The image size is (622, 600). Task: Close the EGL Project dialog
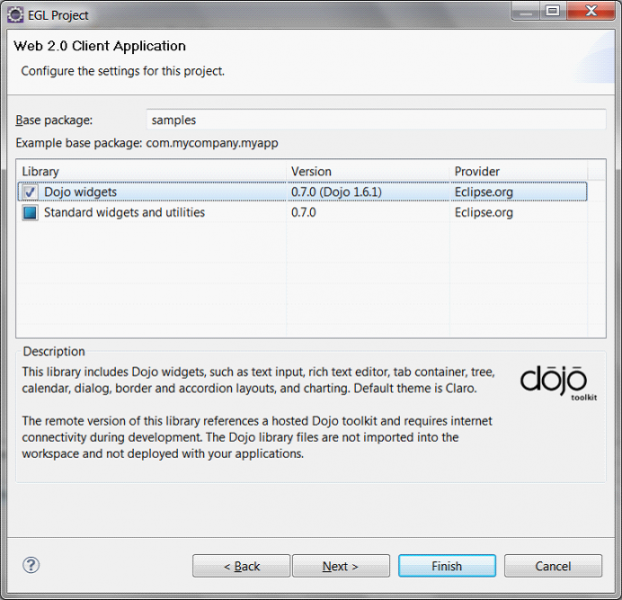click(591, 12)
